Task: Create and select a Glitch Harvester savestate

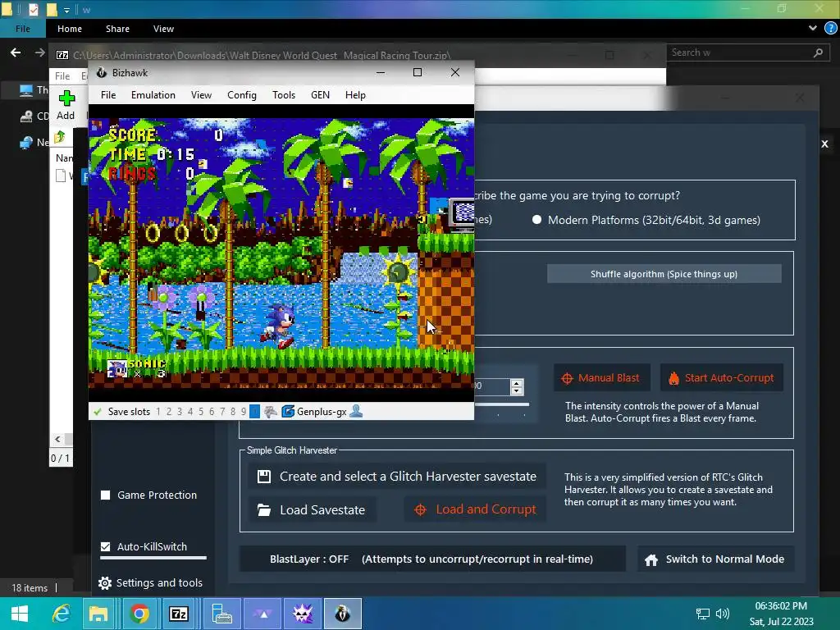Action: pyautogui.click(x=397, y=477)
